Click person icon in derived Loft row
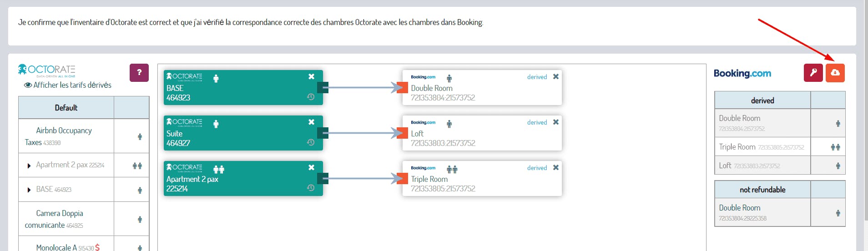 point(838,166)
